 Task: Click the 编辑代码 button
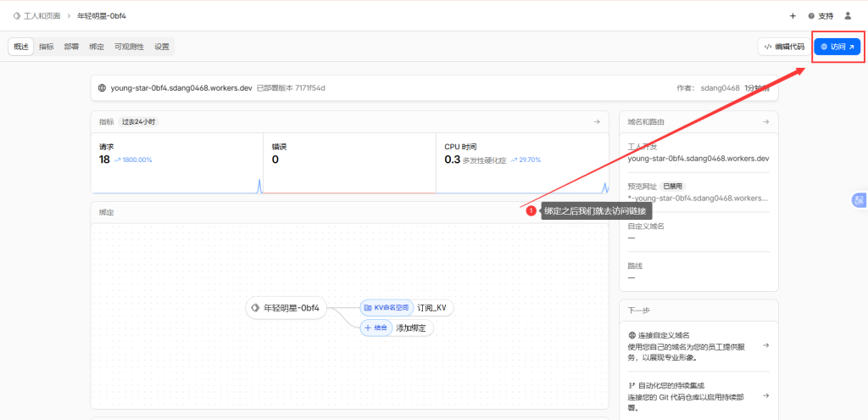point(783,47)
